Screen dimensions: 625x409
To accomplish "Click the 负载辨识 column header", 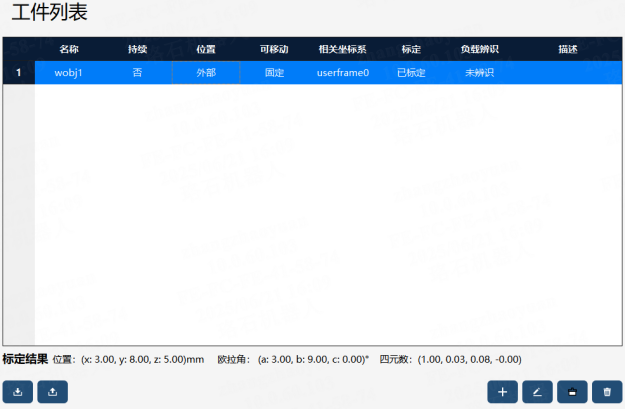I will (x=480, y=49).
